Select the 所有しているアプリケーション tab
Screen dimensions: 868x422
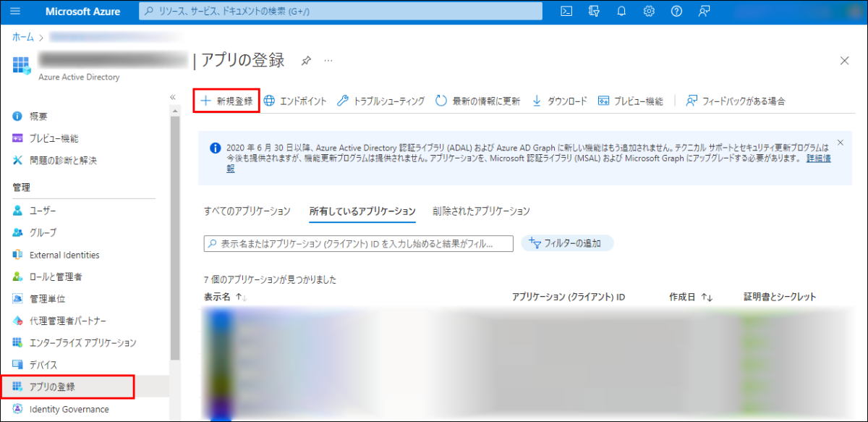362,211
